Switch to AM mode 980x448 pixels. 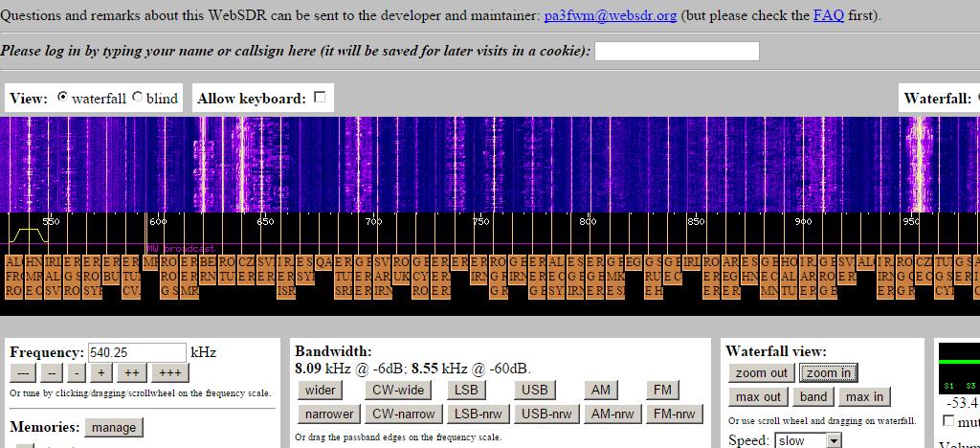pyautogui.click(x=601, y=391)
